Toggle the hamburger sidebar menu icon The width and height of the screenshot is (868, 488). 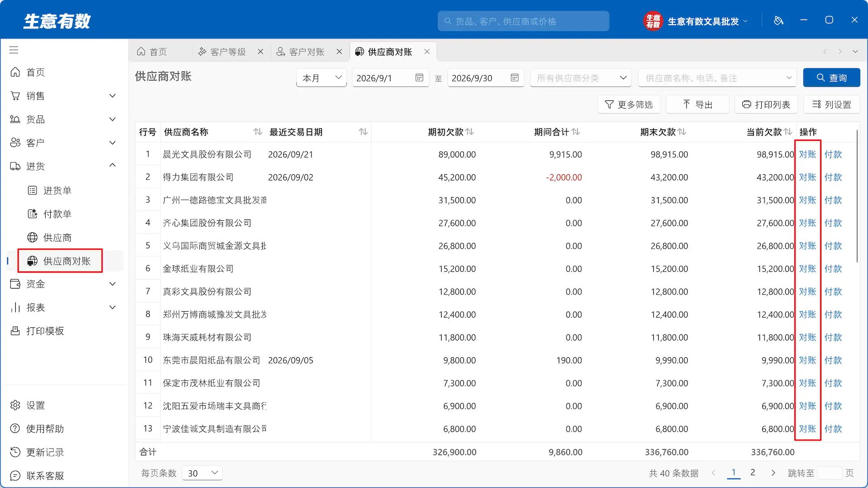point(14,50)
